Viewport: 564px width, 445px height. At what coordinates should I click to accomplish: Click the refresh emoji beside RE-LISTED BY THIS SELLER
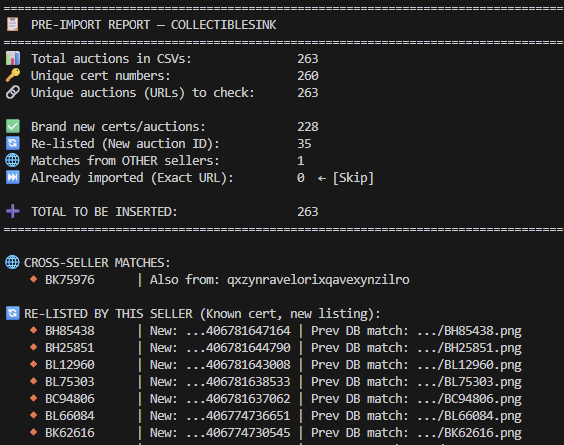pyautogui.click(x=13, y=313)
